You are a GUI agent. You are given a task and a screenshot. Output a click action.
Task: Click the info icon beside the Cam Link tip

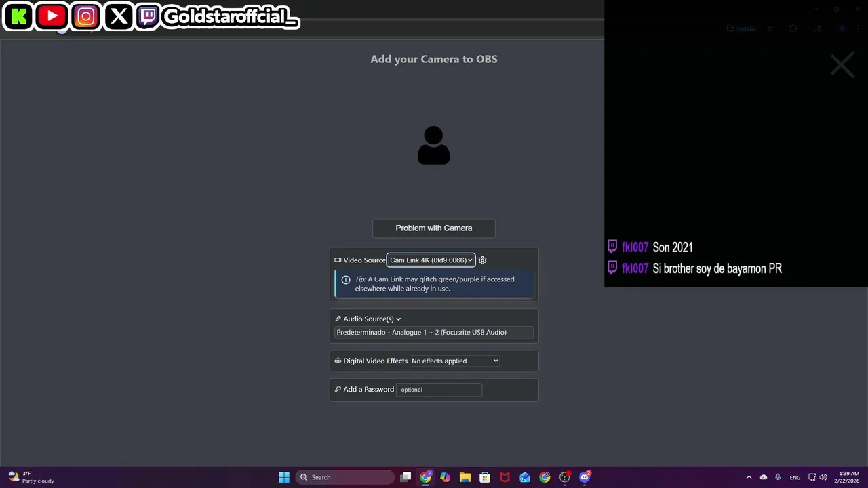pos(346,280)
